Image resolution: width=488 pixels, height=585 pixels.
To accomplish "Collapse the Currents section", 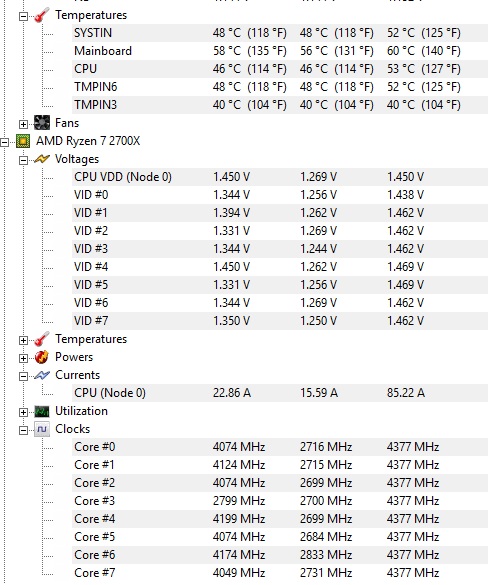I will [x=23, y=376].
